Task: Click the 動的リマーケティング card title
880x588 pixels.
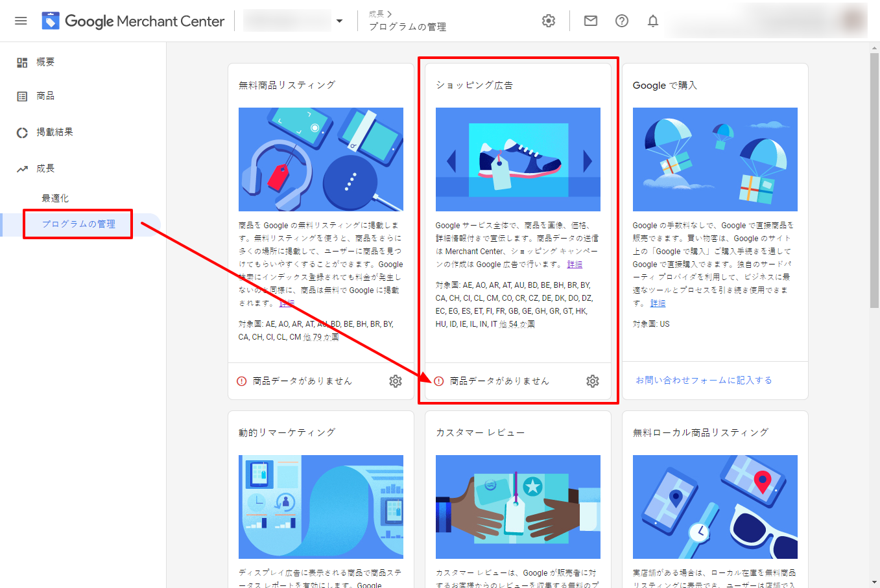Action: tap(287, 432)
